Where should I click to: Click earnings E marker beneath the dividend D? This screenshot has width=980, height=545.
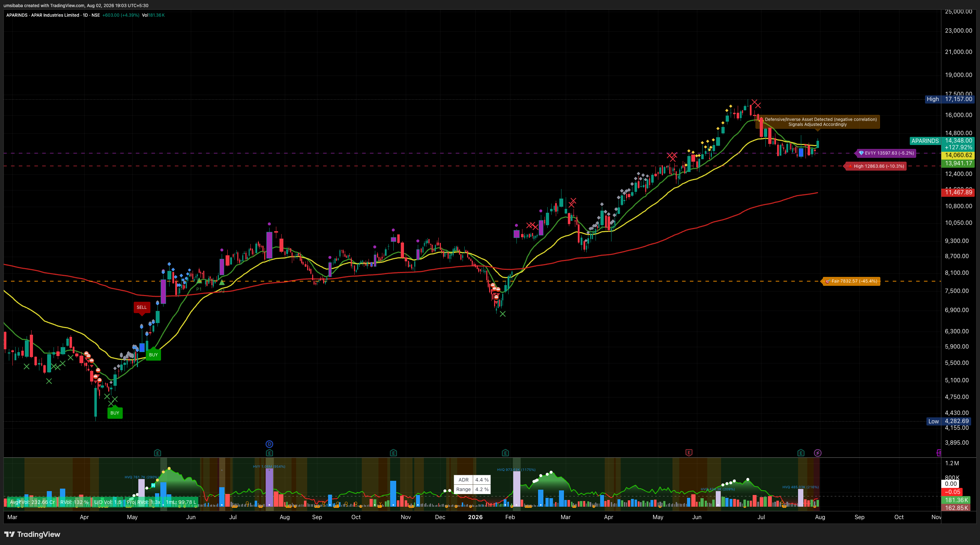(269, 452)
